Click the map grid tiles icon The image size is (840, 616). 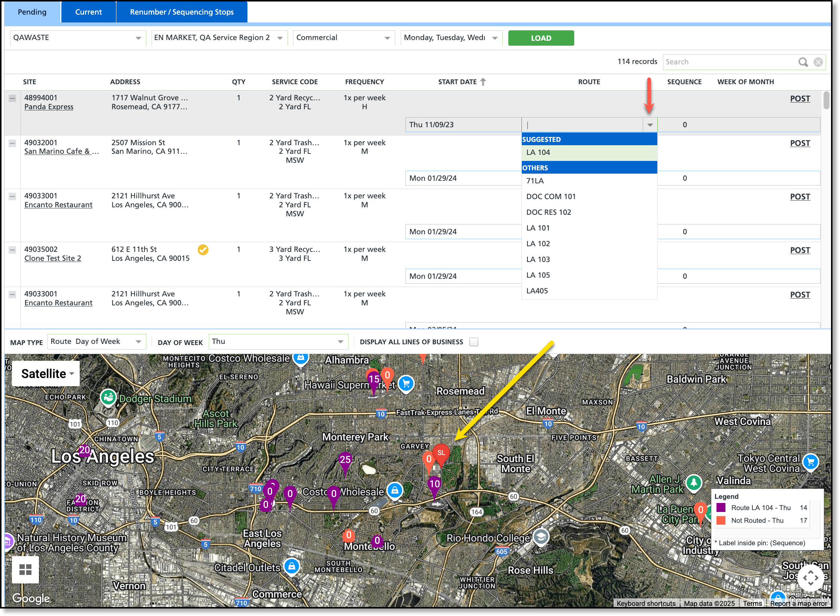[x=25, y=570]
